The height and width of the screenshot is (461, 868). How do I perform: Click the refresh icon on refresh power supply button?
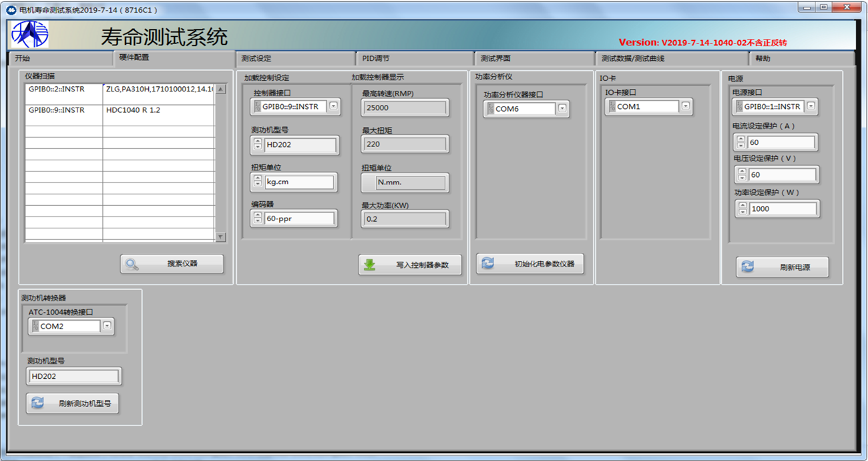point(747,267)
